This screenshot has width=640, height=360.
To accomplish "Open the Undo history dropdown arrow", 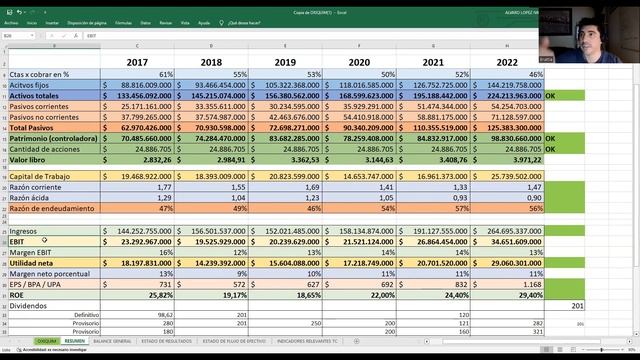I will [x=24, y=12].
